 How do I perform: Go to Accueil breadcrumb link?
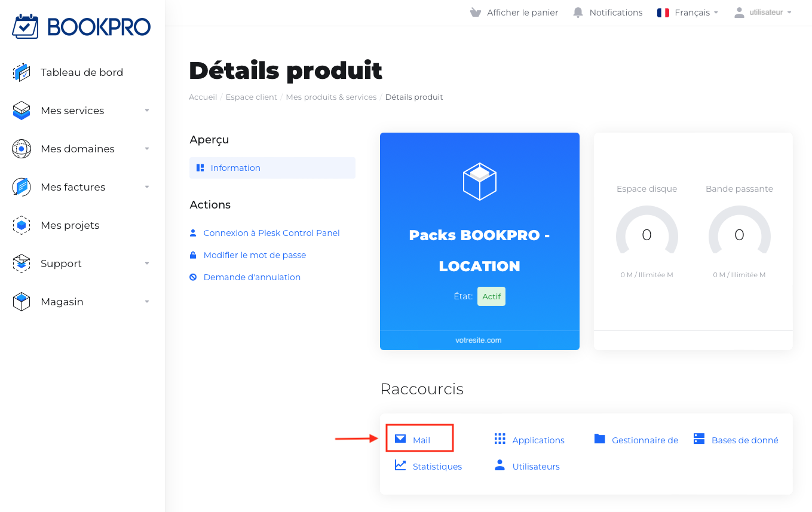point(203,97)
